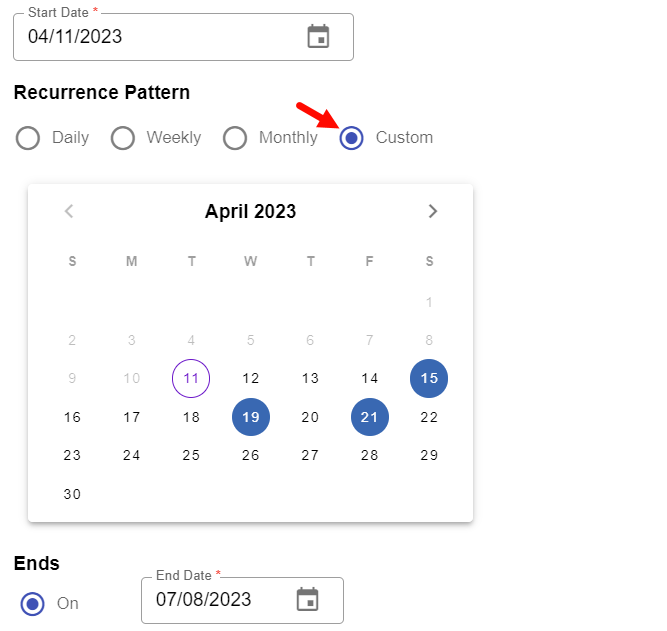The image size is (667, 631).
Task: Deselect April 15 in the calendar
Action: click(x=429, y=378)
